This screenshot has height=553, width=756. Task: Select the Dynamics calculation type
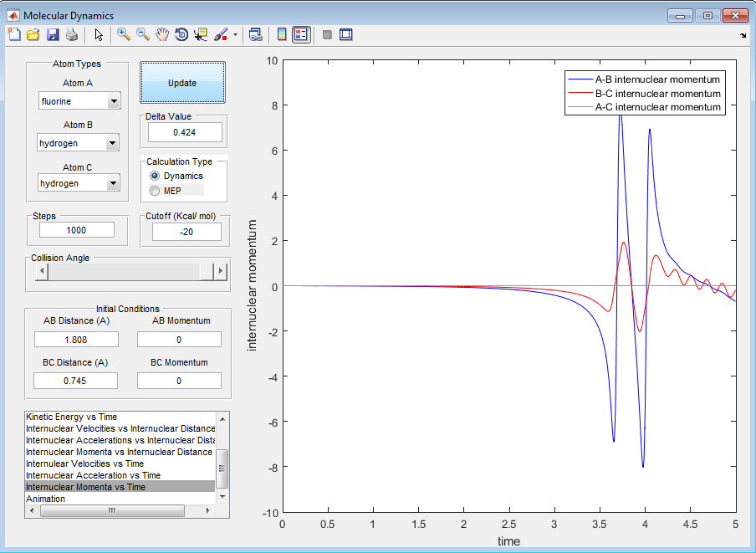coord(155,176)
